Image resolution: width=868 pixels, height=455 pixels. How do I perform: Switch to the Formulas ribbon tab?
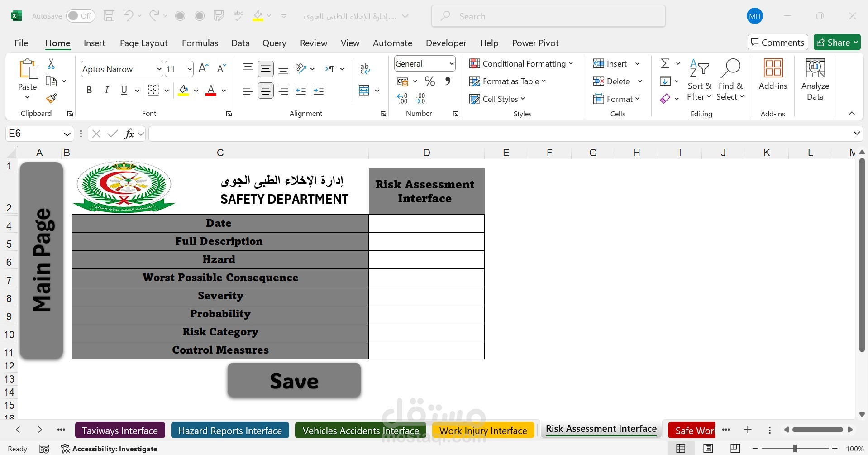click(x=200, y=43)
